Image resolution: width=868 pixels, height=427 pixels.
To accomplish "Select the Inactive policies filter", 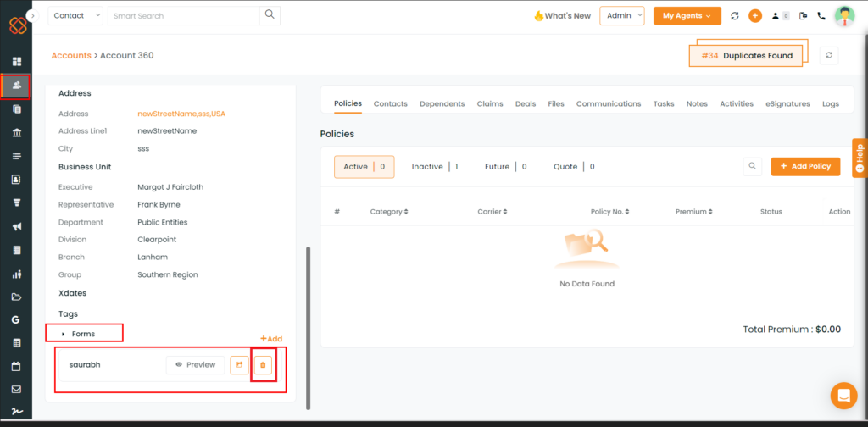I will point(435,167).
